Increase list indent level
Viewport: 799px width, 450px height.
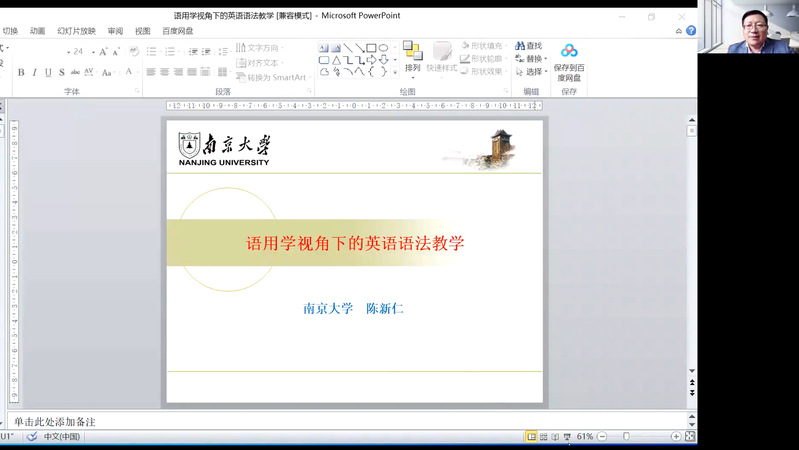tap(206, 51)
